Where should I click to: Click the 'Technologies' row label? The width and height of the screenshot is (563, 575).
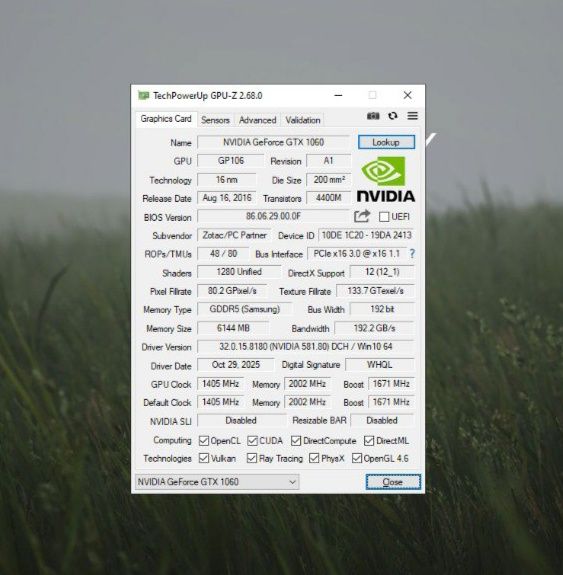tap(167, 458)
